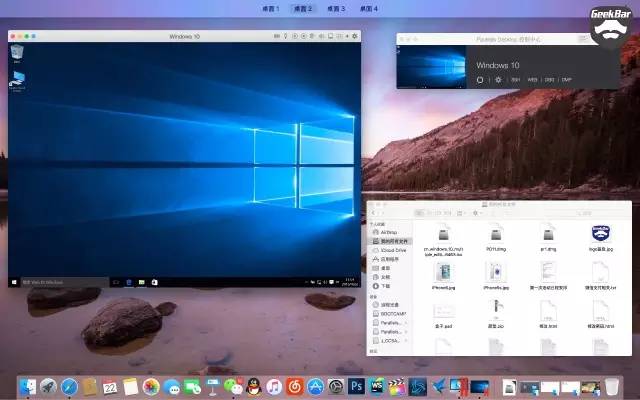
Task: Open Recycle Bin on the Windows 10 desktop
Action: coord(17,54)
